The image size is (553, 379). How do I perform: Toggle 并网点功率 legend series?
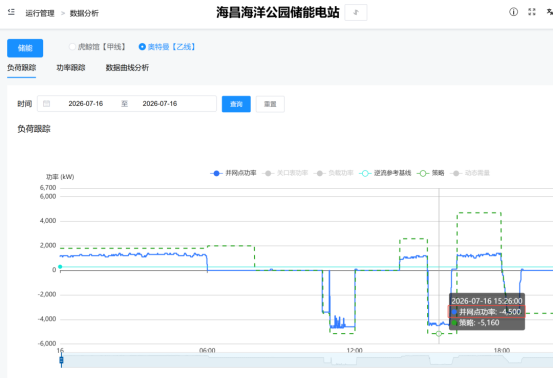(x=233, y=173)
